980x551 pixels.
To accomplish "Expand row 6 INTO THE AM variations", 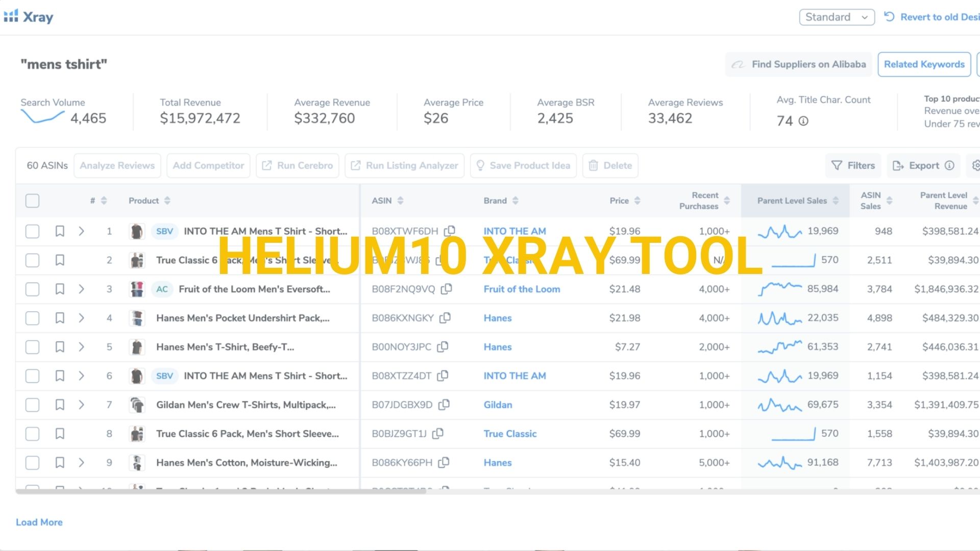I will [81, 375].
